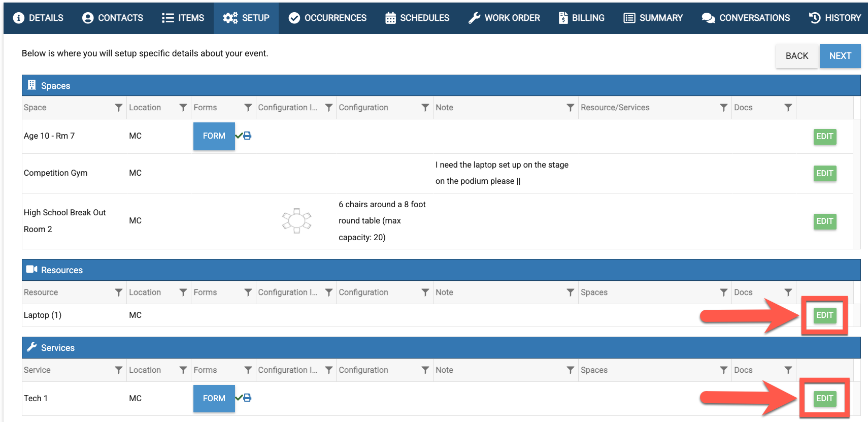Viewport: 868px width, 422px height.
Task: Click the BACK button
Action: (797, 56)
